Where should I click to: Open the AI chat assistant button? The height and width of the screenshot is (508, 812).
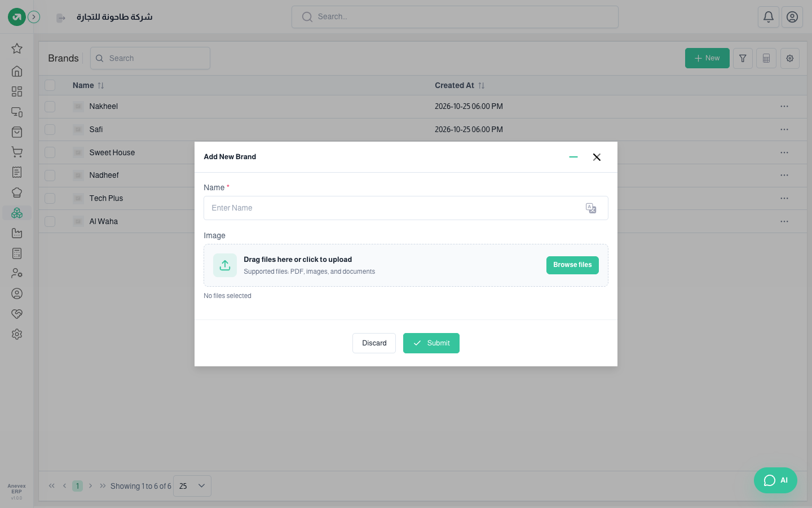tap(775, 480)
